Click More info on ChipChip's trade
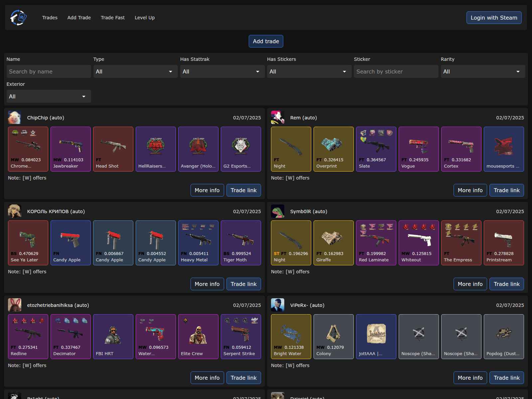Screen dimensions: 532x399 [x=207, y=190]
